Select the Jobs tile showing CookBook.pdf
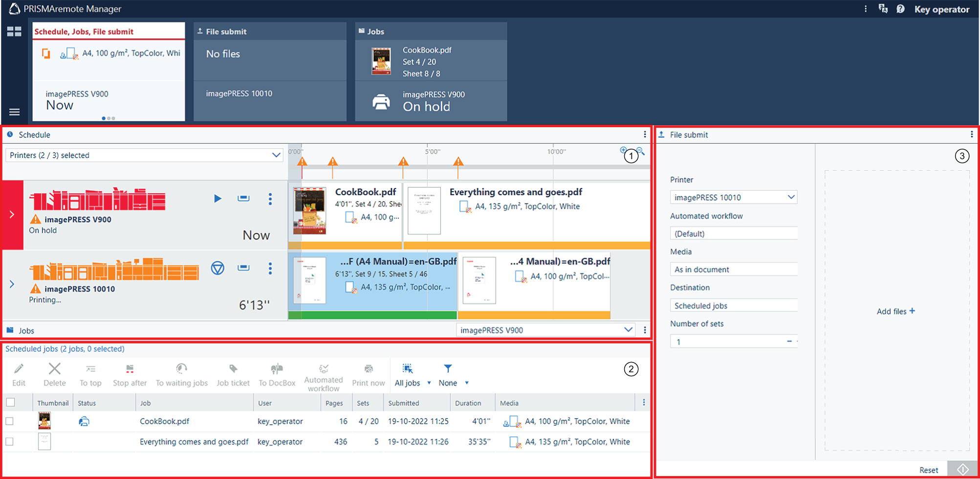The image size is (980, 479). (431, 71)
